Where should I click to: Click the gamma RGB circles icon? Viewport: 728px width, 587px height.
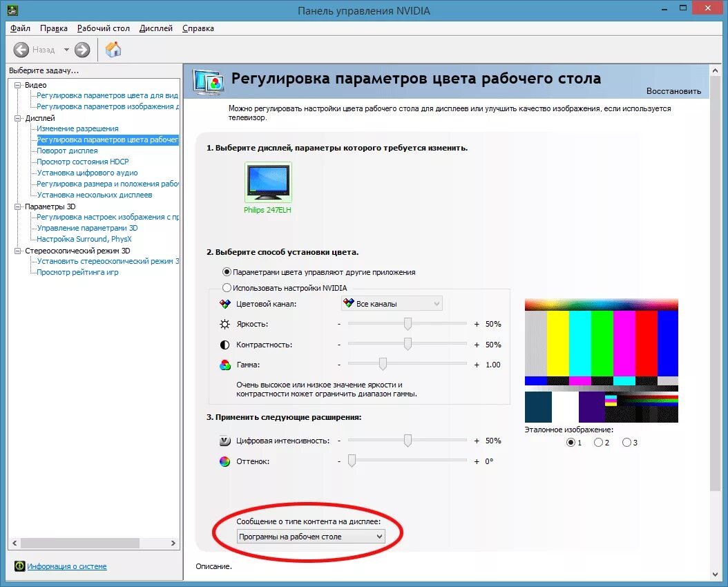(x=224, y=365)
